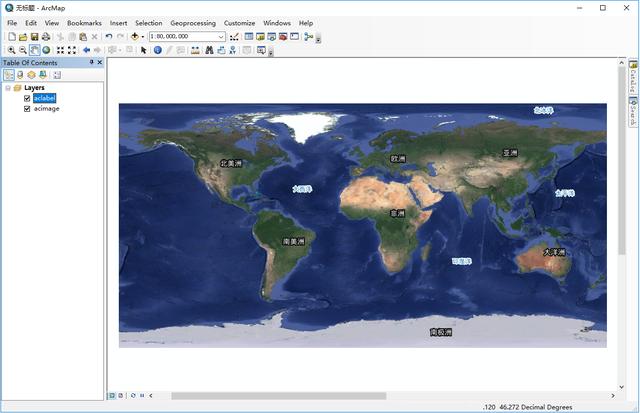Screen dimensions: 640x413
Task: Go back to previous extent
Action: click(87, 50)
